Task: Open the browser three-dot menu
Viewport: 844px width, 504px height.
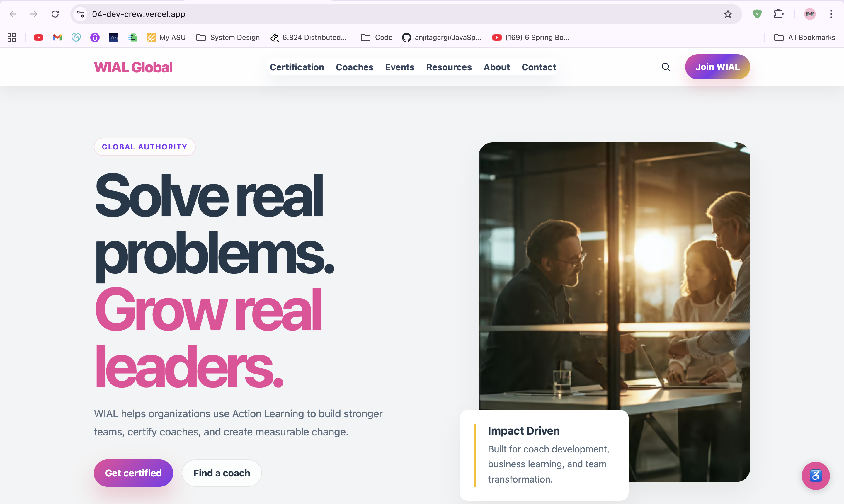Action: (x=831, y=14)
